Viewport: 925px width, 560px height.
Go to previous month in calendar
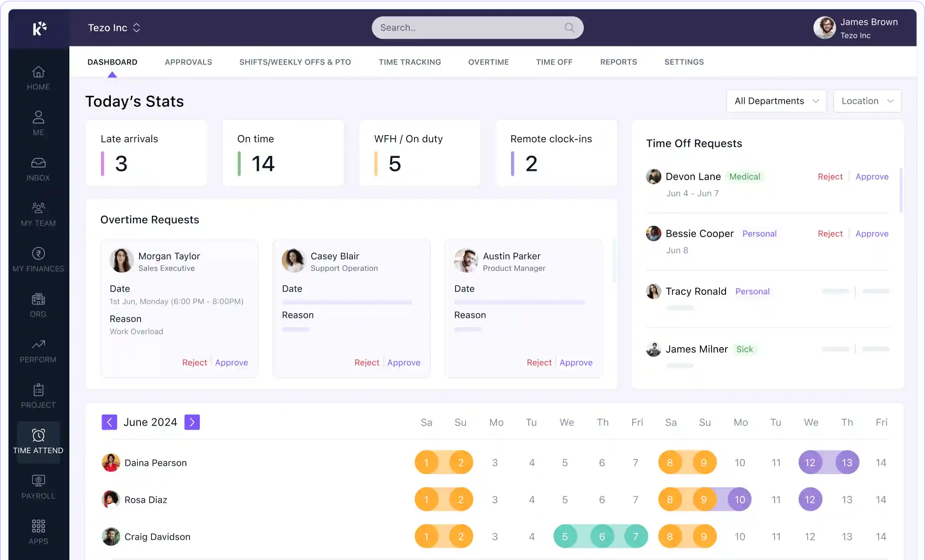coord(110,422)
